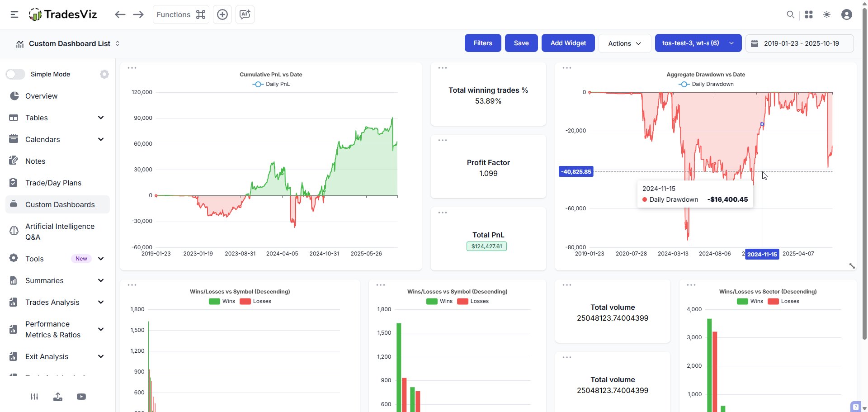This screenshot has height=412, width=868.
Task: Open three-dot menu of middle Wins/Losses vs Symbol widget
Action: point(381,285)
